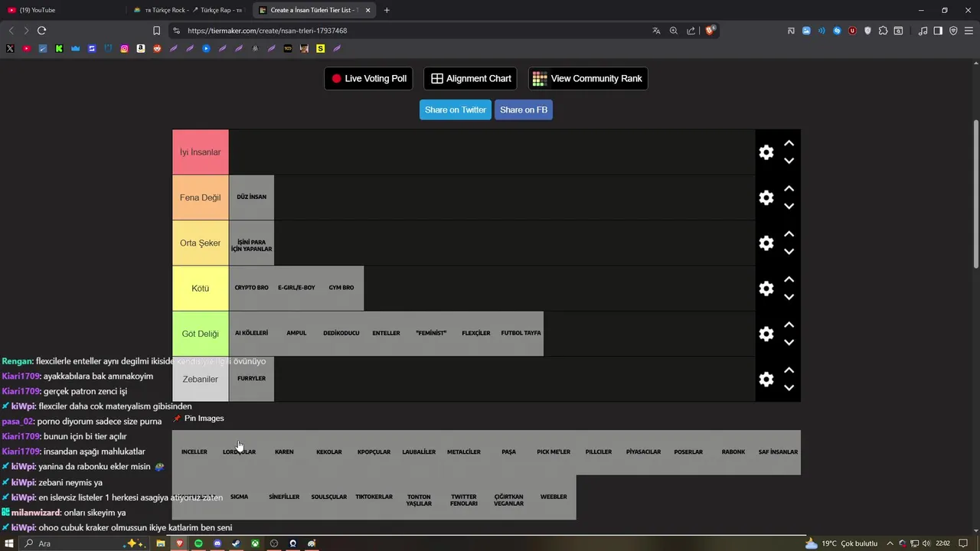Select the Zebaniler tier label
This screenshot has height=551, width=980.
(201, 379)
